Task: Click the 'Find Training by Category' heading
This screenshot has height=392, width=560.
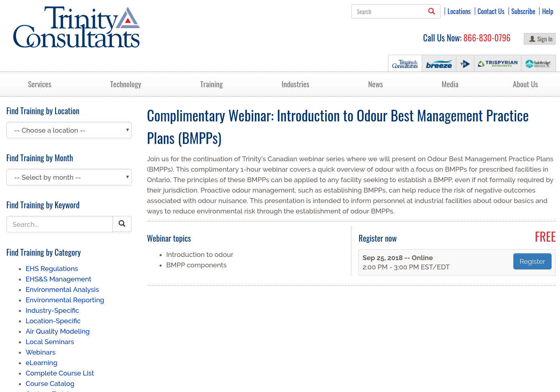Action: pos(43,252)
